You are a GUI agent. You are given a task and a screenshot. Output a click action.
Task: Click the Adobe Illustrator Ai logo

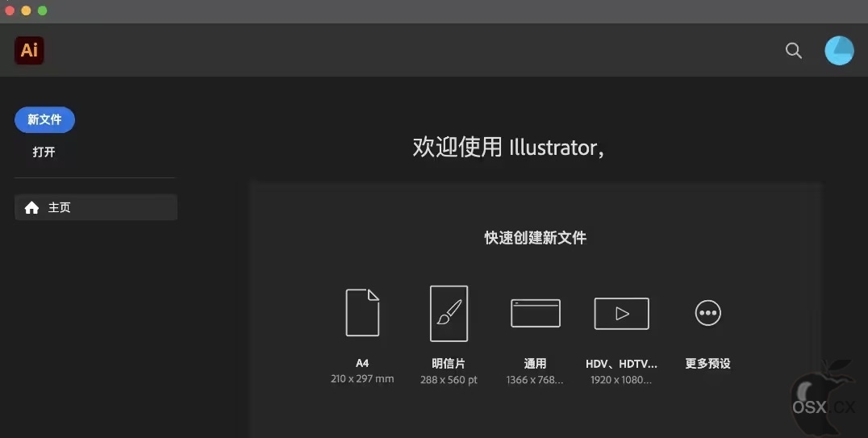29,50
